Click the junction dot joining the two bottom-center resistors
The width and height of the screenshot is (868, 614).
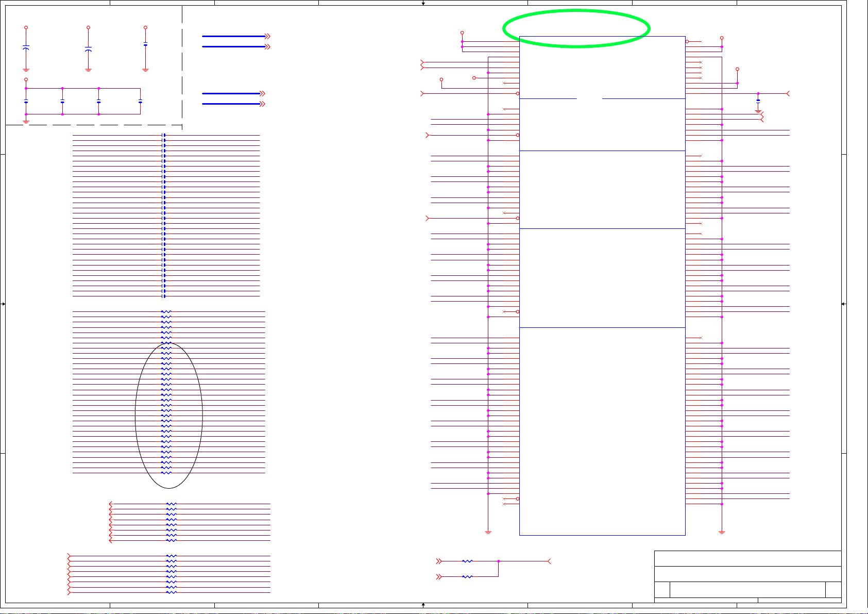pyautogui.click(x=498, y=561)
